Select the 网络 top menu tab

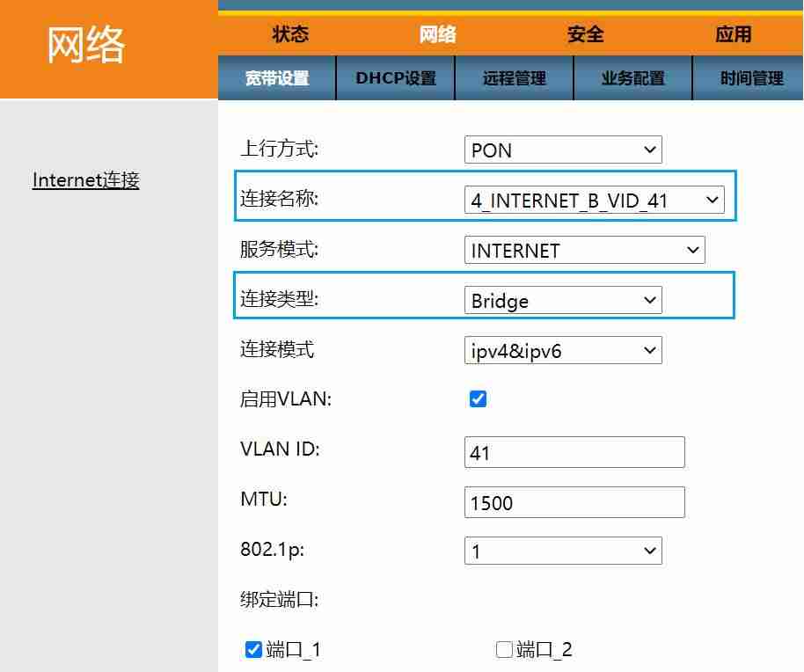click(437, 34)
